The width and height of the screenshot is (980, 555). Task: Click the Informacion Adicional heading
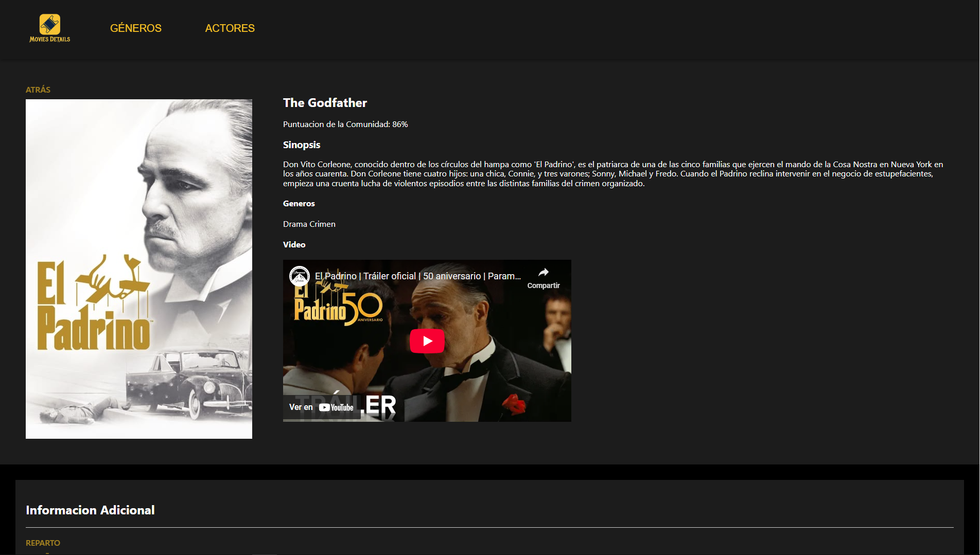(x=90, y=510)
